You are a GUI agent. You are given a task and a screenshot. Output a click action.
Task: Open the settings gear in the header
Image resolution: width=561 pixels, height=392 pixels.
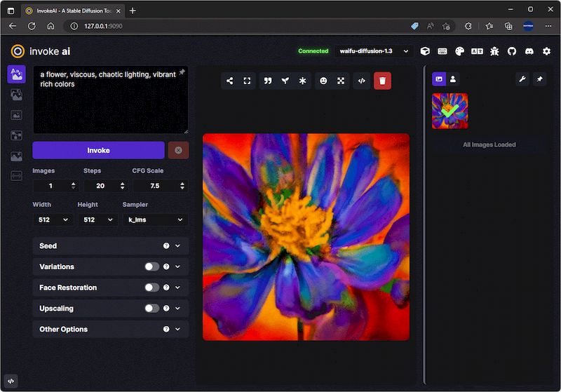pos(546,51)
